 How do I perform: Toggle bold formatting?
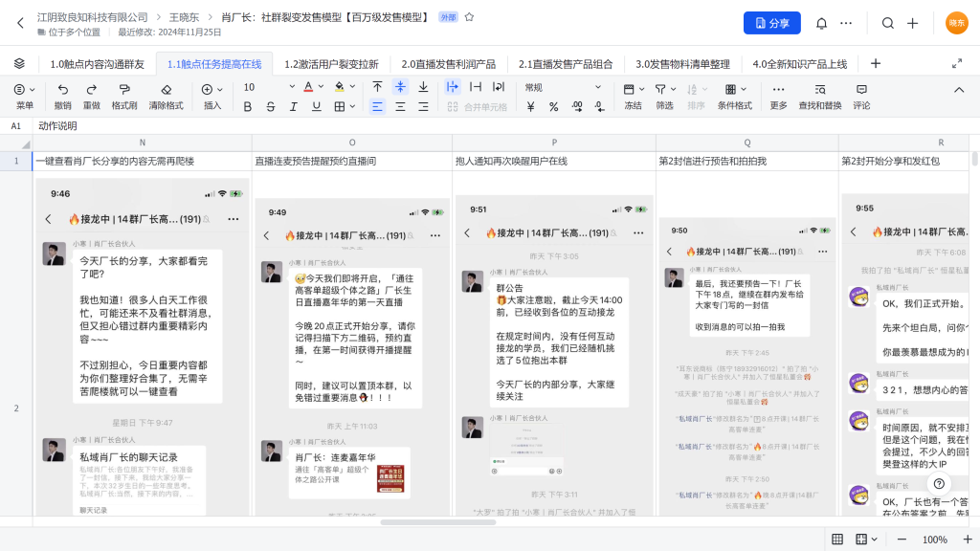tap(248, 107)
